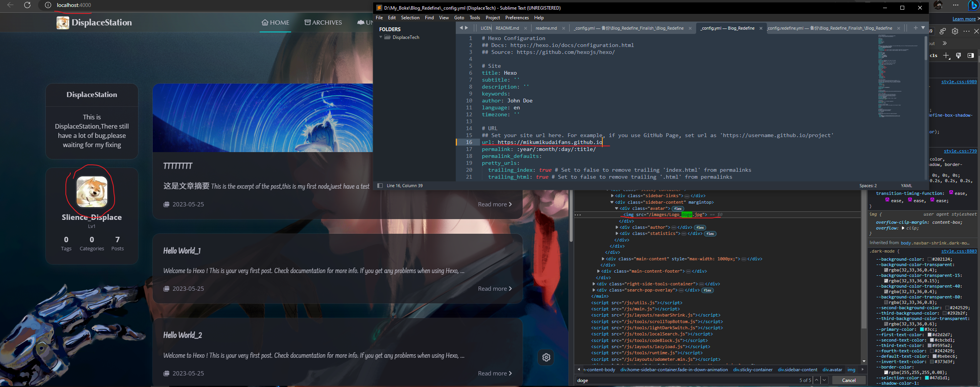Click Cancel in DevTools search bar

click(848, 380)
